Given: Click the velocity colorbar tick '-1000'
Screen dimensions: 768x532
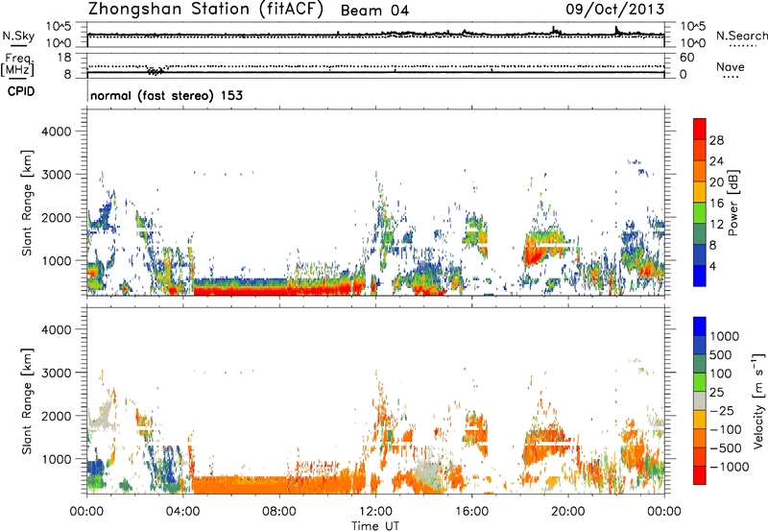Looking at the screenshot, I should tap(730, 467).
